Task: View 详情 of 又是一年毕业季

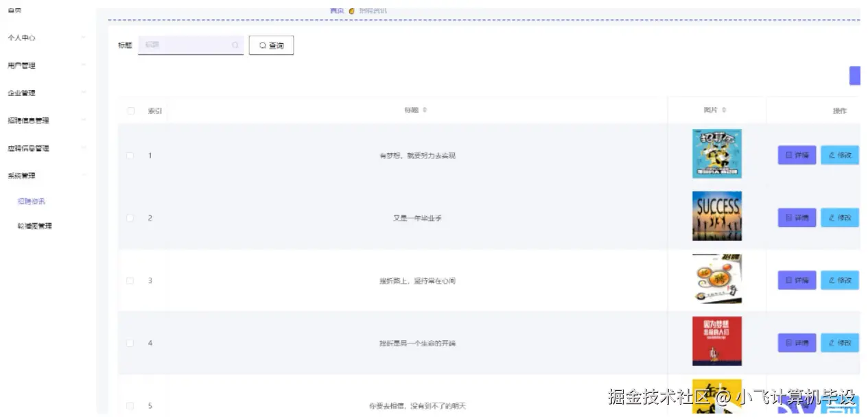Action: [x=797, y=217]
